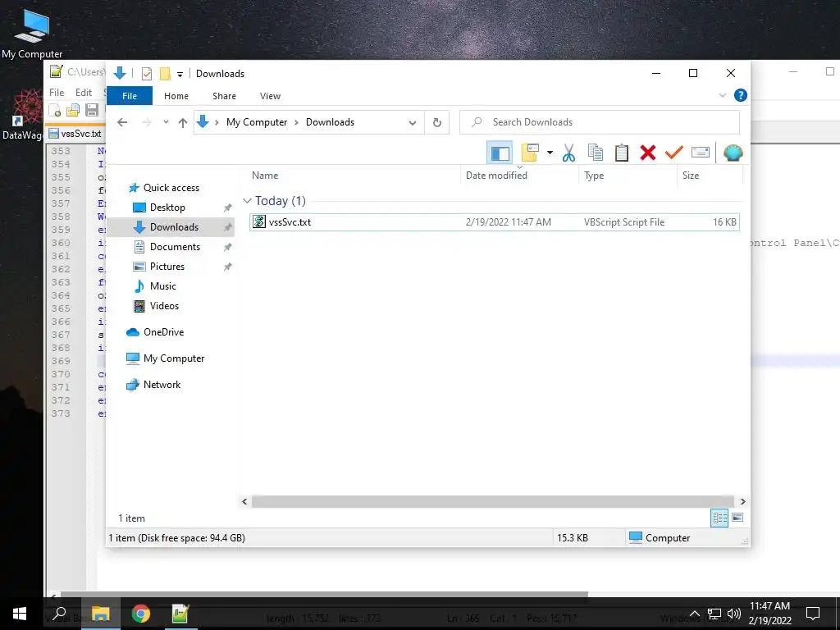The width and height of the screenshot is (840, 630).
Task: Click the Save icon in Notepad++
Action: (x=92, y=111)
